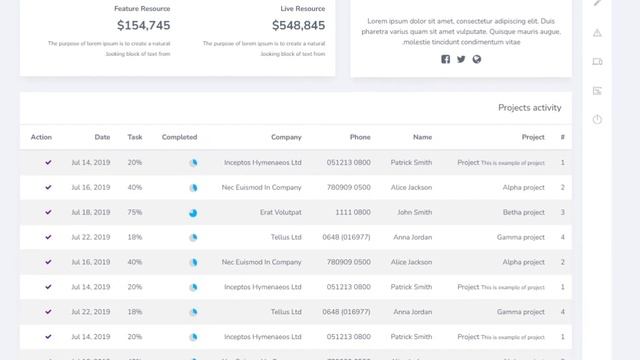Click check mark in first Alice Jackson row

[x=48, y=187]
